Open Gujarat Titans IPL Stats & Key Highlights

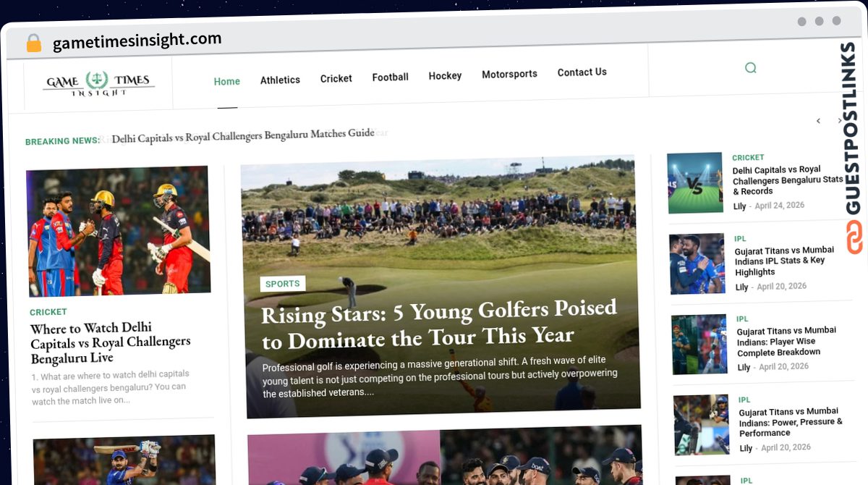tap(784, 261)
